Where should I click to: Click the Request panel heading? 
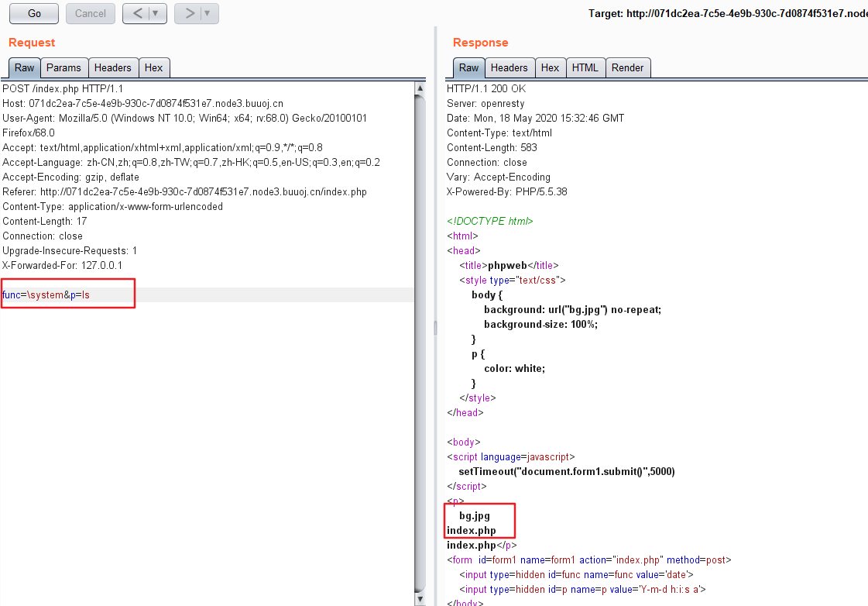click(32, 43)
